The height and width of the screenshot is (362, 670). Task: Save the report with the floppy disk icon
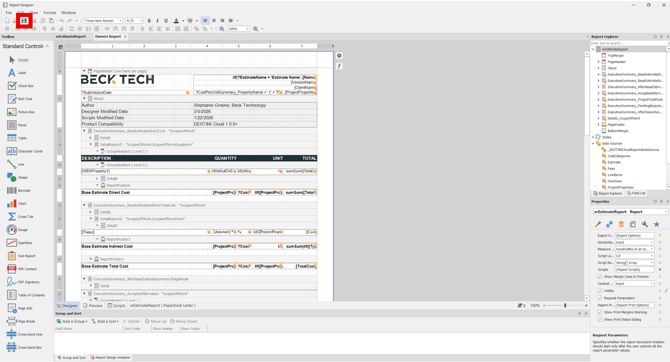pos(24,21)
